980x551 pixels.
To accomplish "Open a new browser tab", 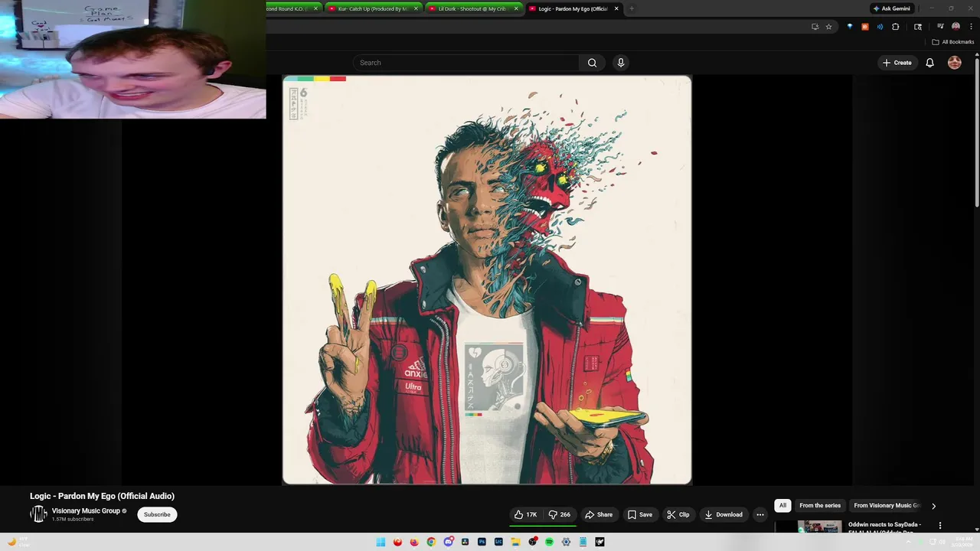I will pos(632,8).
